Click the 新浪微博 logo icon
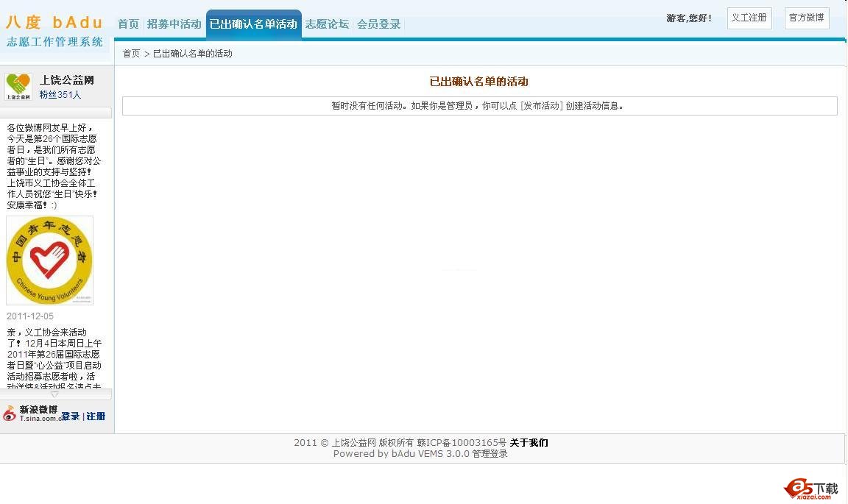This screenshot has height=504, width=848. (10, 414)
